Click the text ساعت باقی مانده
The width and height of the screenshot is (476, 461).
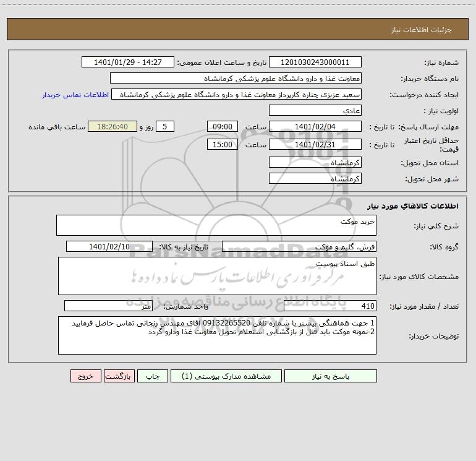pyautogui.click(x=57, y=127)
